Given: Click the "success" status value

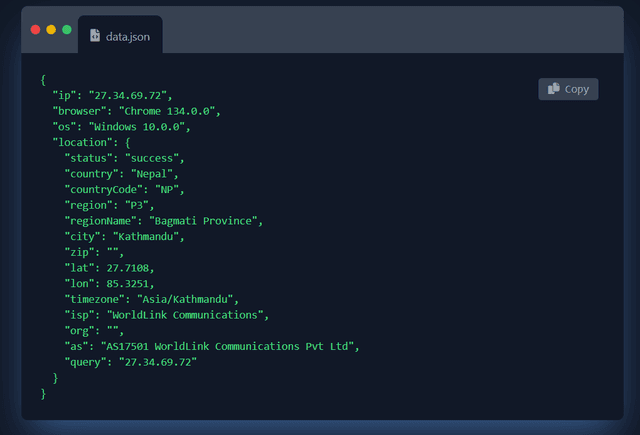Looking at the screenshot, I should 154,158.
